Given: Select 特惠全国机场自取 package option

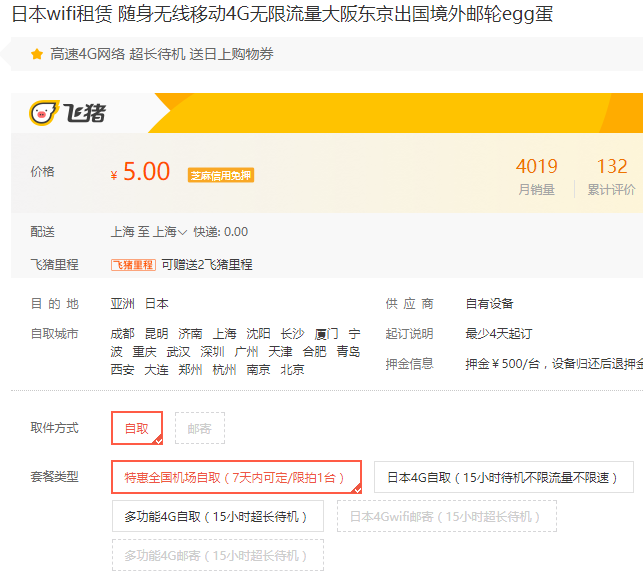Looking at the screenshot, I should [x=236, y=477].
